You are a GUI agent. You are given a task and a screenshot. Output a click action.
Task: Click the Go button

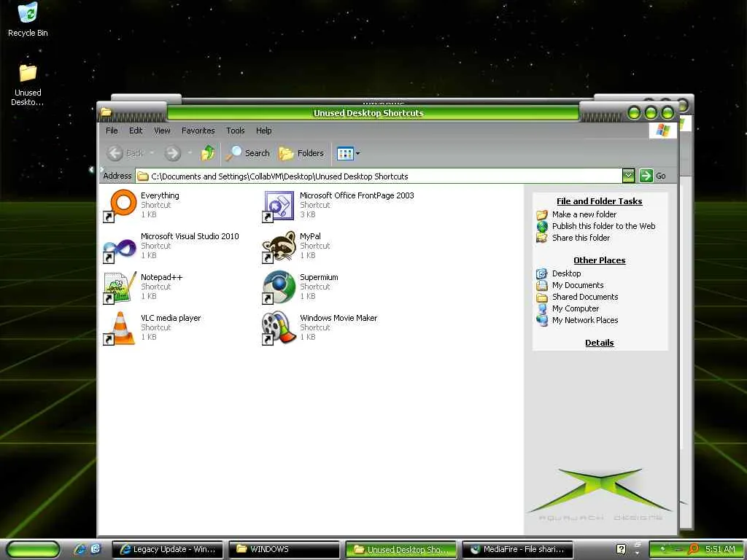pos(653,176)
